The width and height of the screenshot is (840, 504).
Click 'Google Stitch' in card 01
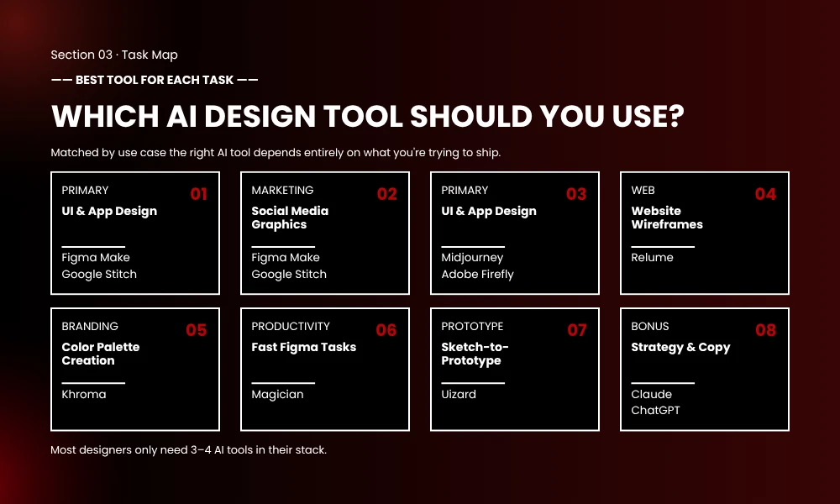point(99,274)
